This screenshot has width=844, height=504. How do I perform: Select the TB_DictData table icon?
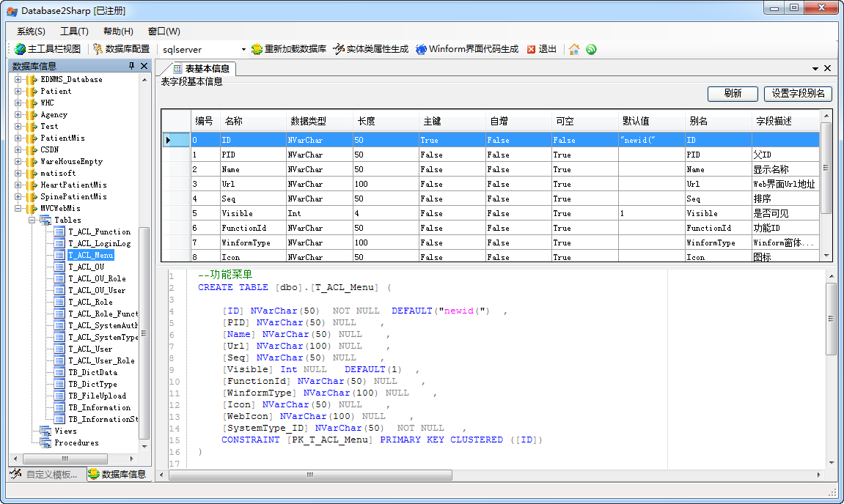tap(59, 372)
